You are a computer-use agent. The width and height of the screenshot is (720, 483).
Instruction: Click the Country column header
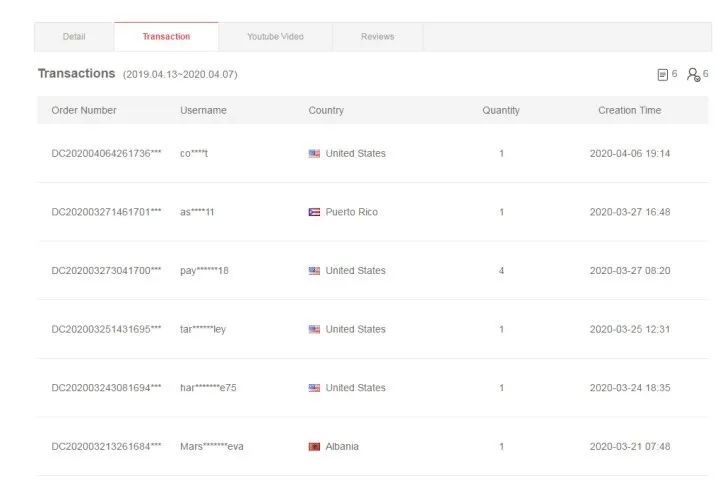coord(326,111)
